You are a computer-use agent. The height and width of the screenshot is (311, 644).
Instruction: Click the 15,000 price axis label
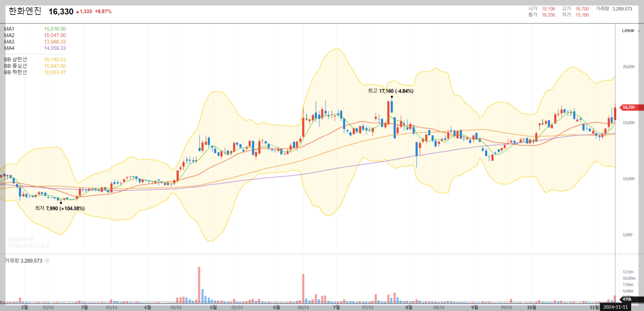[x=628, y=123]
